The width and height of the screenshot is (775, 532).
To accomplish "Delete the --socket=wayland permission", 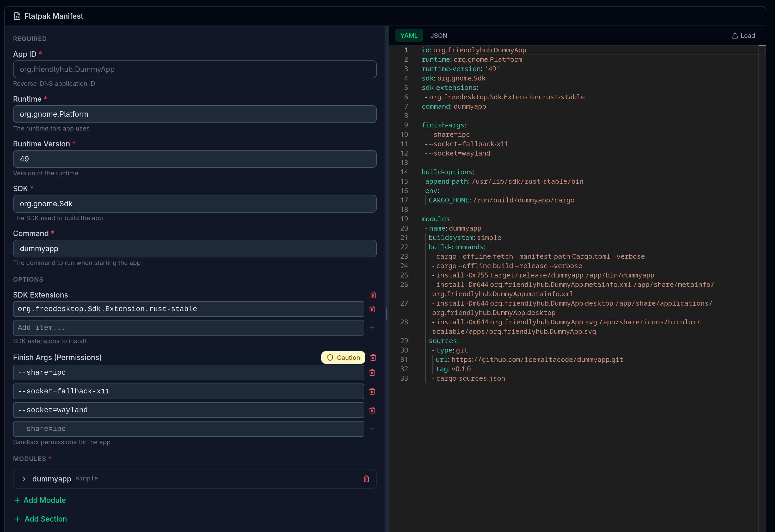I will click(372, 410).
